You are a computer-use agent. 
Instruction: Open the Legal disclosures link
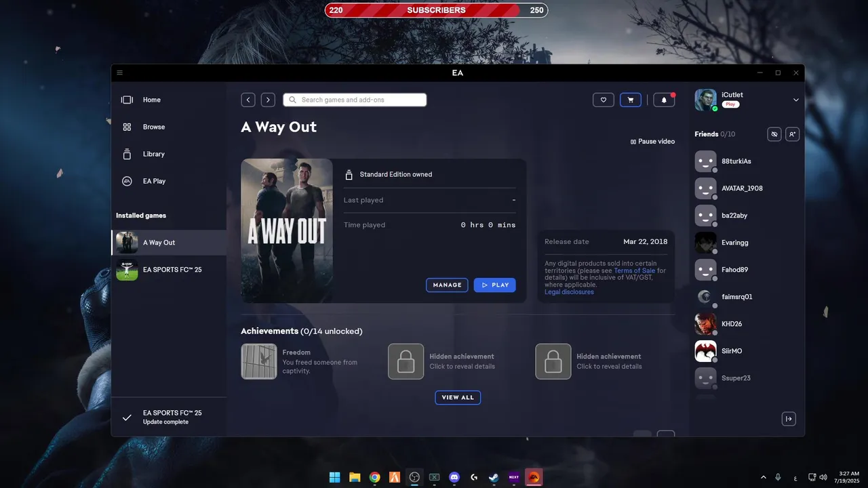click(569, 292)
